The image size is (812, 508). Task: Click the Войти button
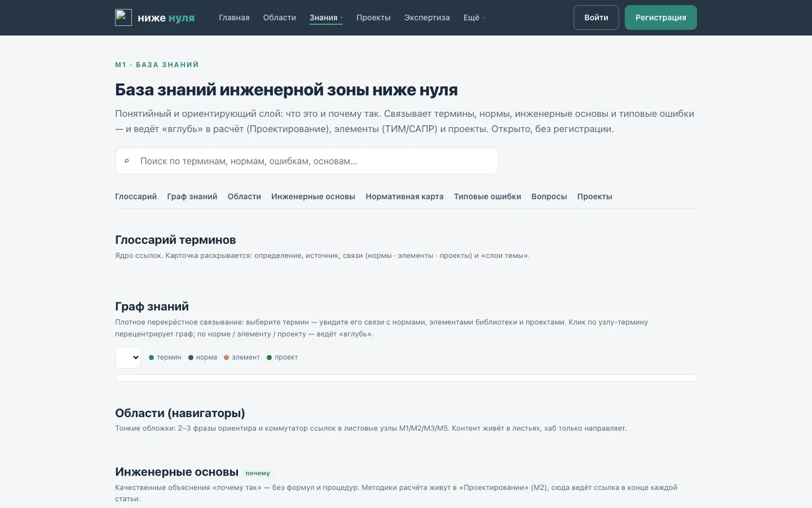point(596,18)
